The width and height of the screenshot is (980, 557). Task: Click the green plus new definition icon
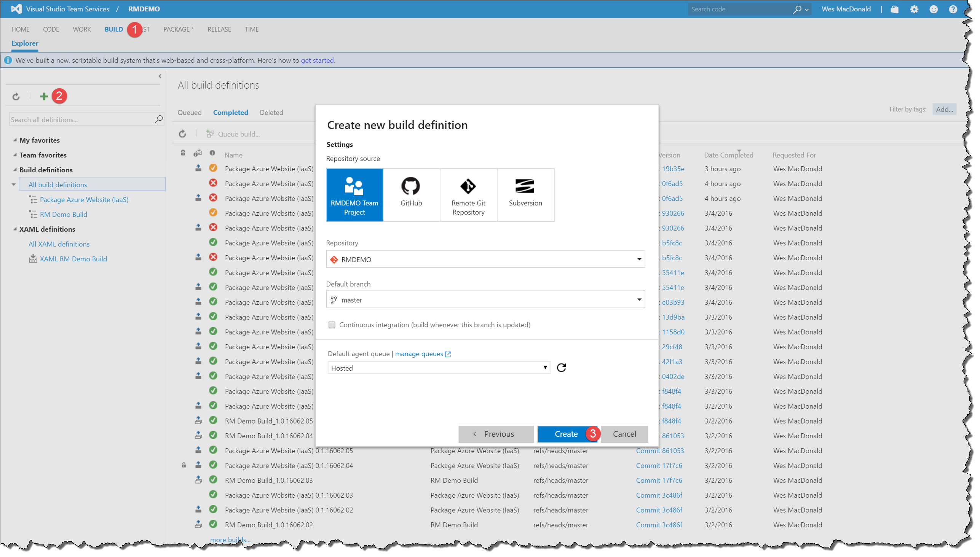(44, 96)
